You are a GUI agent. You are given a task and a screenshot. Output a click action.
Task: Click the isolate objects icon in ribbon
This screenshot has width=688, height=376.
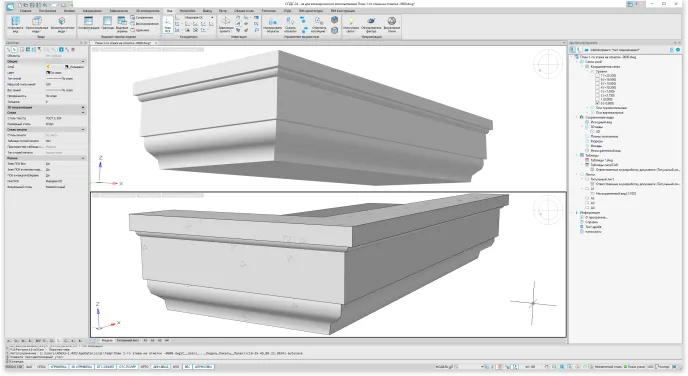[x=272, y=21]
